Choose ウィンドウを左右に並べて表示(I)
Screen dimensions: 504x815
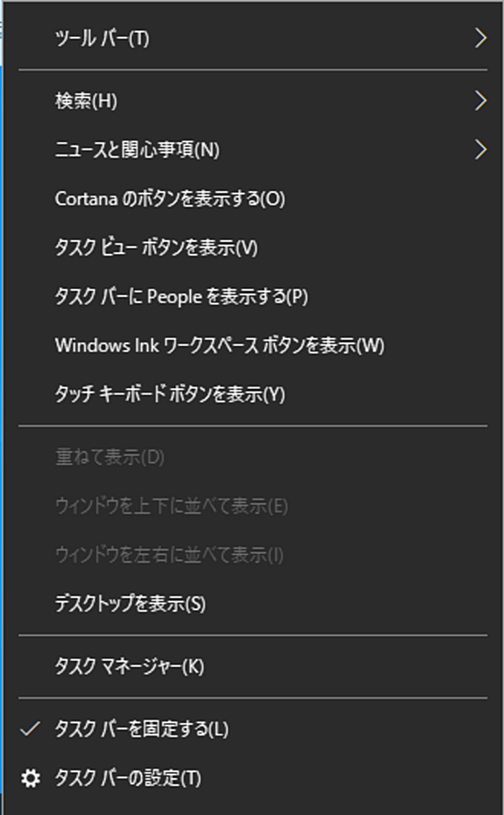(253, 555)
